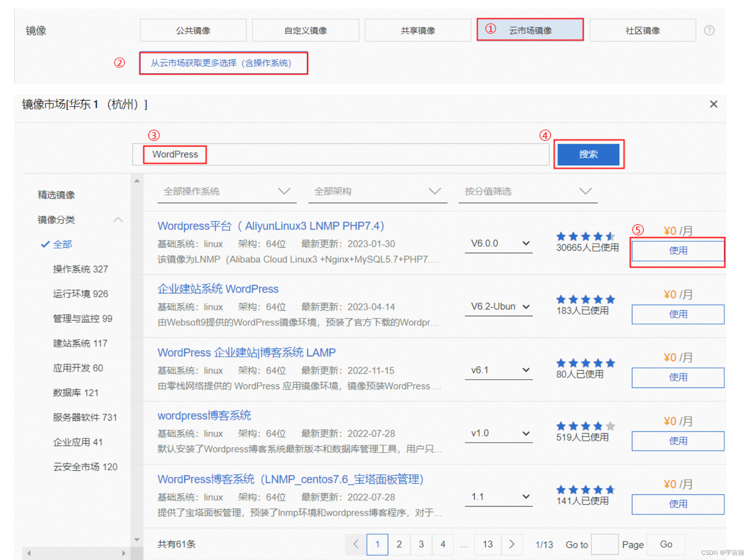Screen dimensions: 751x560
Task: Open 按分值筛选 dropdown filter
Action: (528, 192)
